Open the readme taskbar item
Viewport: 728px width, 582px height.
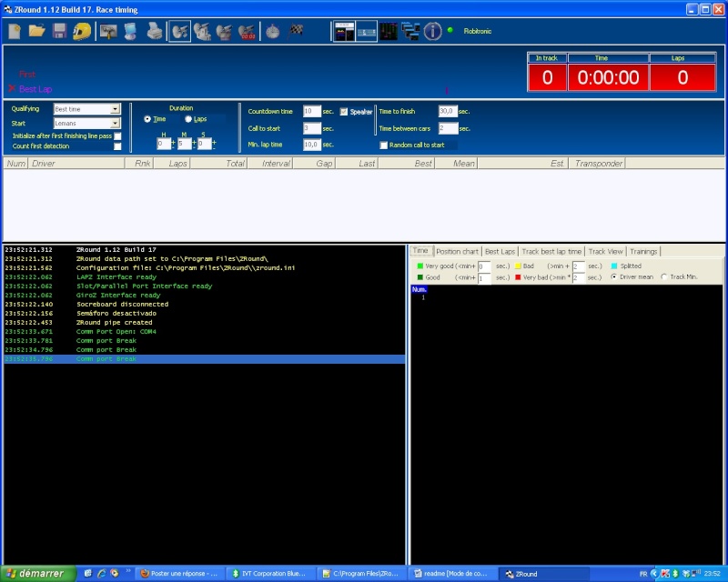click(x=452, y=574)
